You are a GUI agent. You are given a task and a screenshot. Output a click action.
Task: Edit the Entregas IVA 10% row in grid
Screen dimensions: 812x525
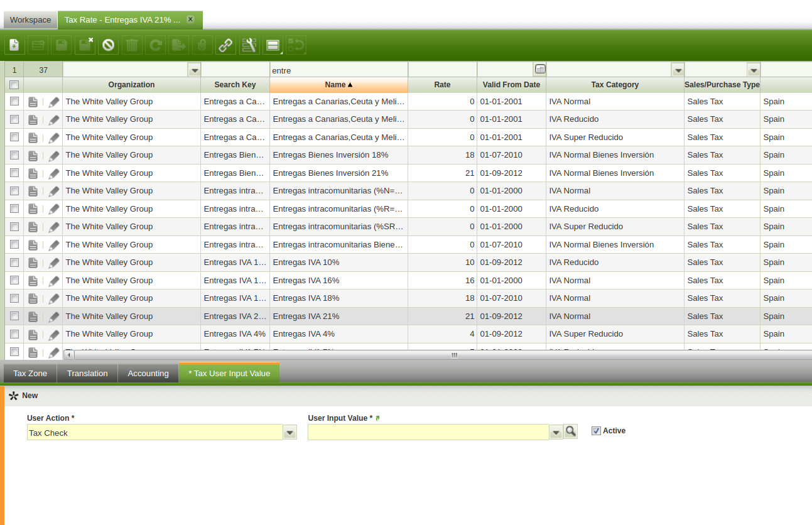tap(54, 262)
